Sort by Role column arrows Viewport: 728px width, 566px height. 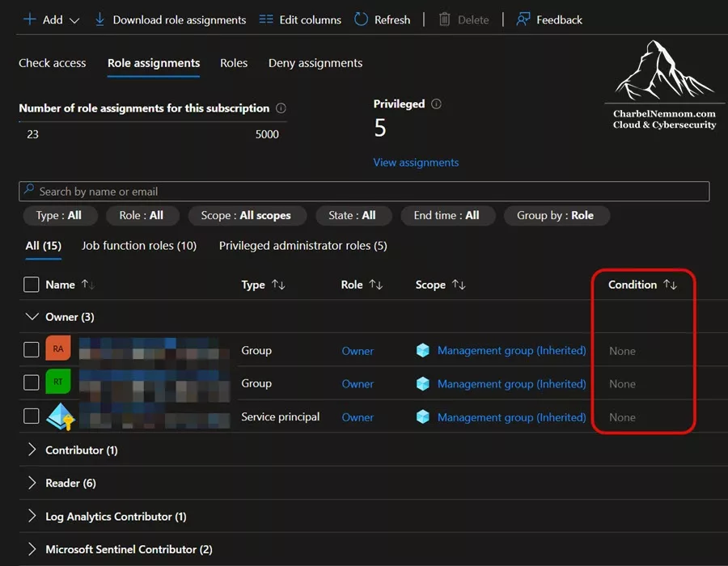click(x=375, y=285)
